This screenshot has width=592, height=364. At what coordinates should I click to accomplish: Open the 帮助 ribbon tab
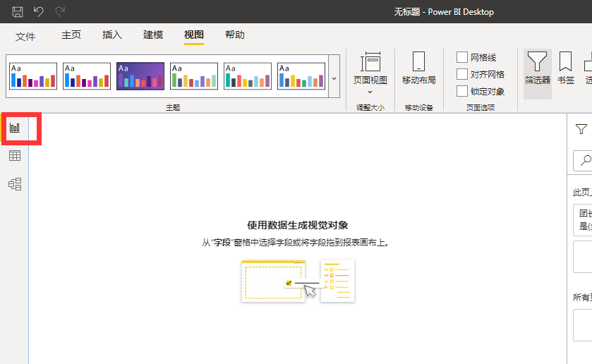[x=235, y=35]
